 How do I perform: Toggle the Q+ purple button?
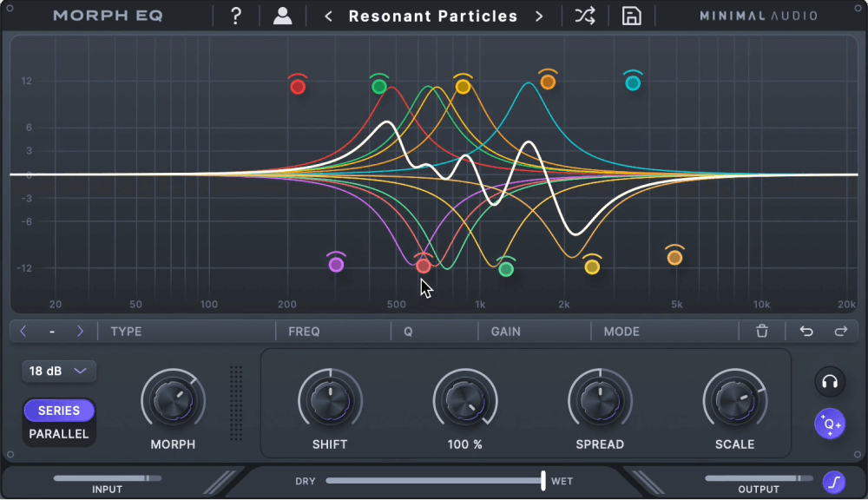click(830, 424)
